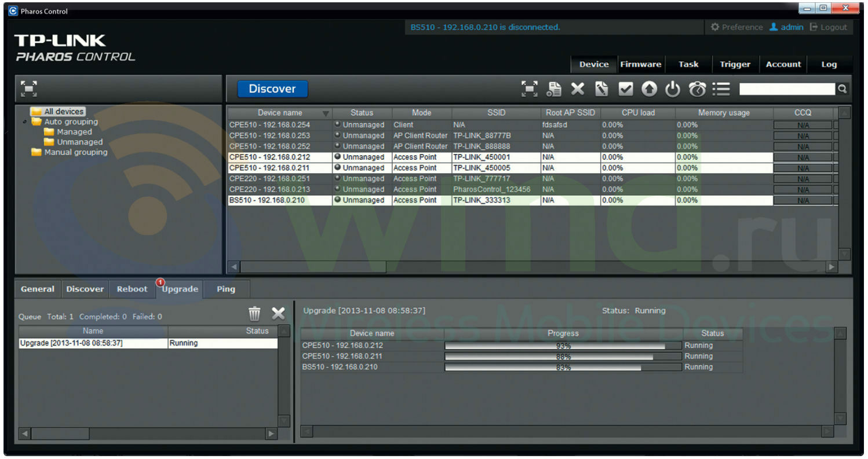Open the Trigger tab
Screen dimensions: 868x459
735,64
